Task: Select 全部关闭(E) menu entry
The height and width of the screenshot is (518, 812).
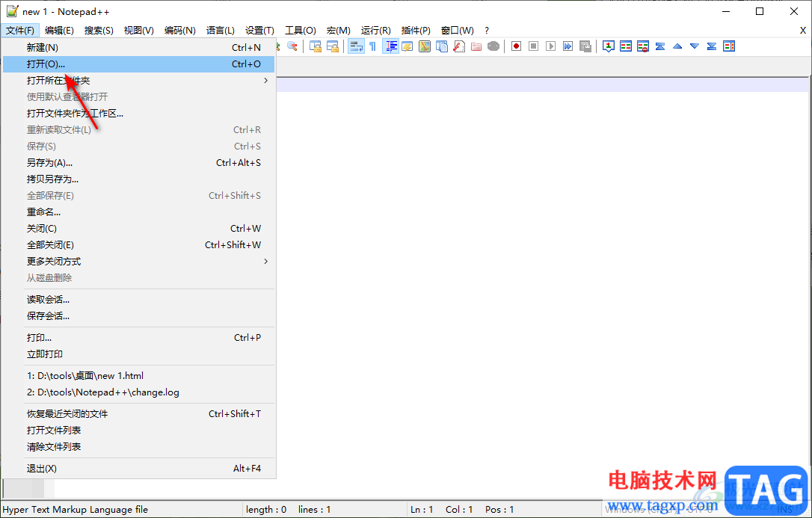Action: tap(139, 244)
